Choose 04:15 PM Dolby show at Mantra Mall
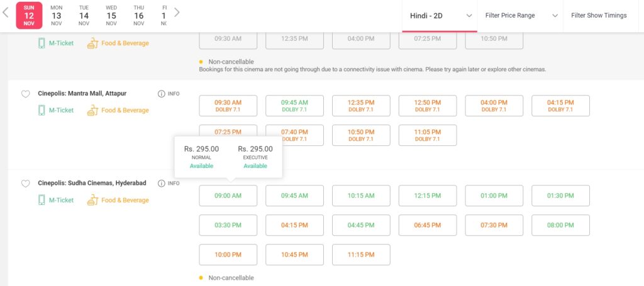The image size is (644, 286). click(560, 106)
